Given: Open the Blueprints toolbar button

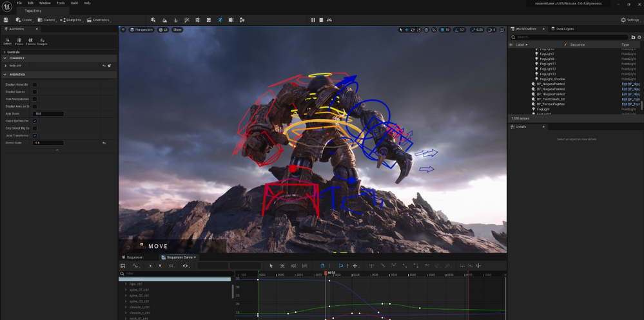Looking at the screenshot, I should pyautogui.click(x=71, y=20).
